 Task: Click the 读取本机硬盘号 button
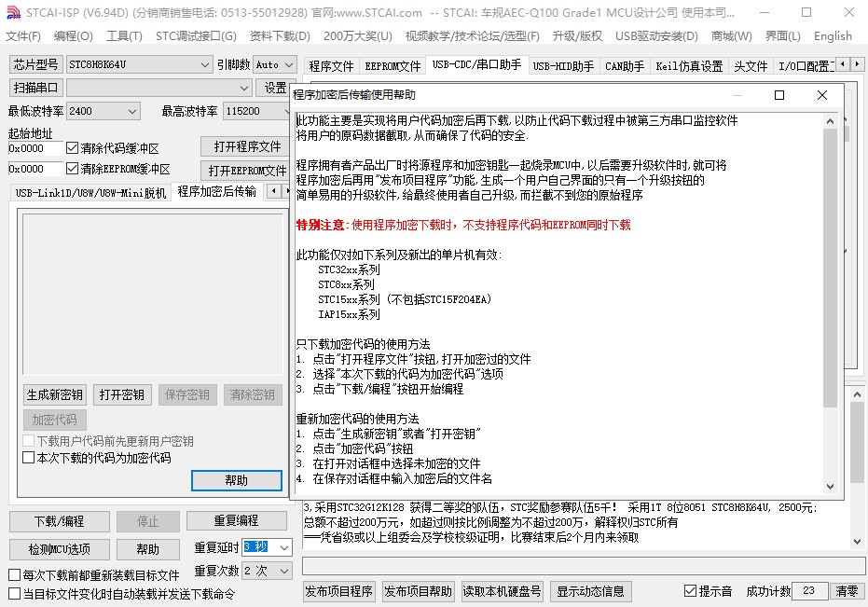tap(502, 591)
